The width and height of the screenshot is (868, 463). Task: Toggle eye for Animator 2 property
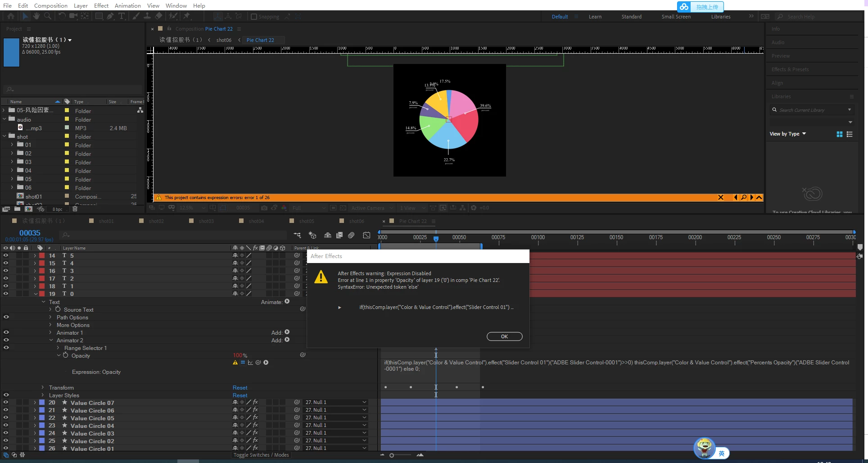6,340
